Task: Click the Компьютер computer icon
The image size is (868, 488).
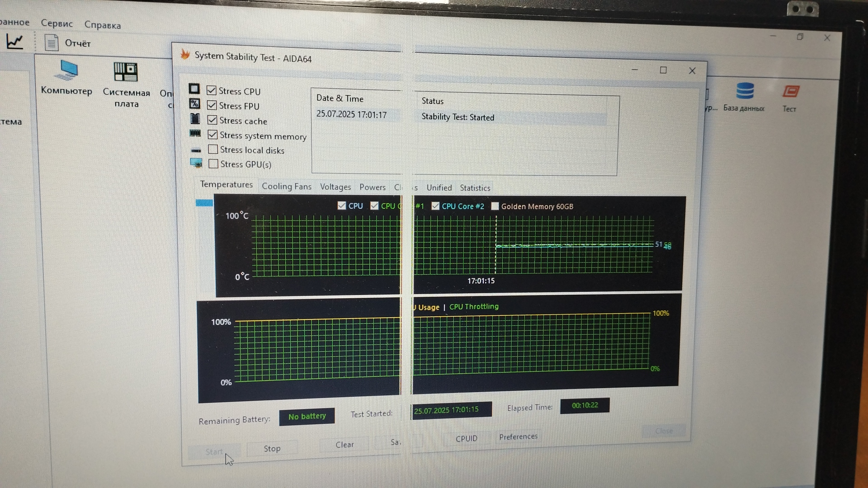Action: 68,71
